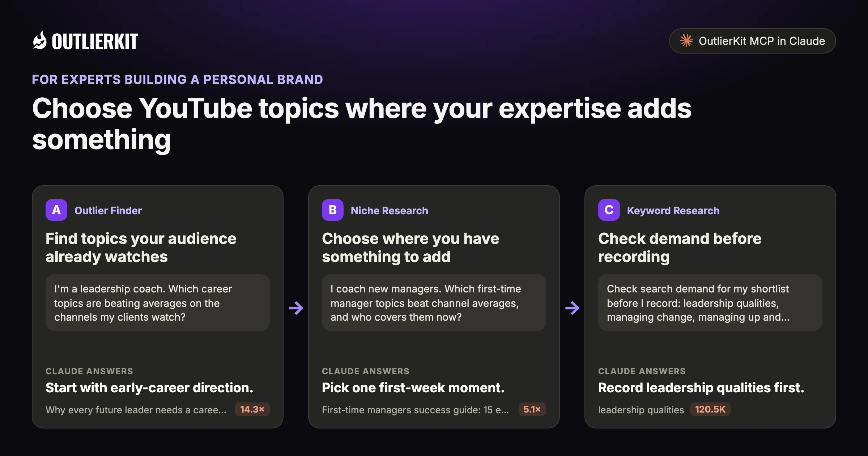868x456 pixels.
Task: Click CLAUDE ANSWERS label in Outlier Finder card
Action: (x=89, y=371)
